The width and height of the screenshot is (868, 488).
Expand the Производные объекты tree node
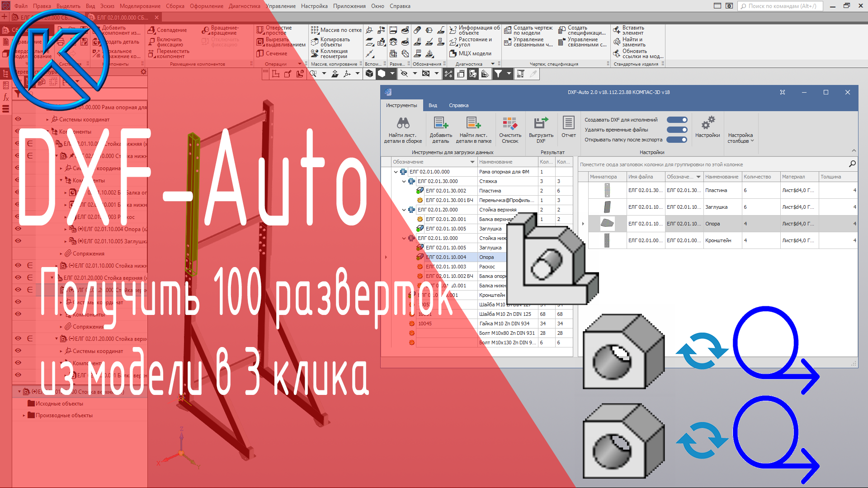(24, 415)
